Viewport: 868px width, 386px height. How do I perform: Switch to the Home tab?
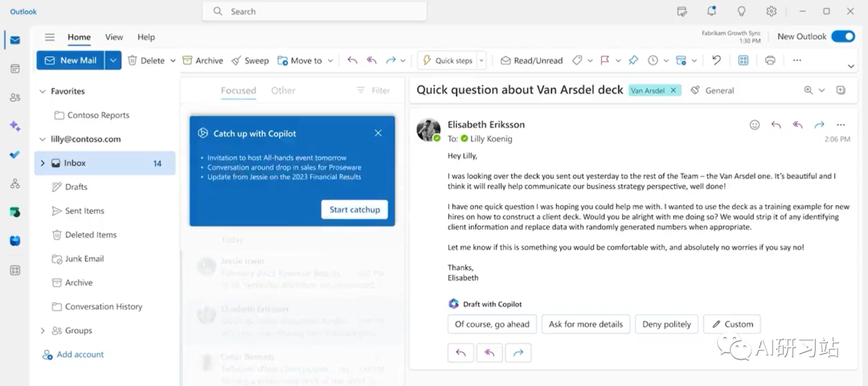point(79,37)
